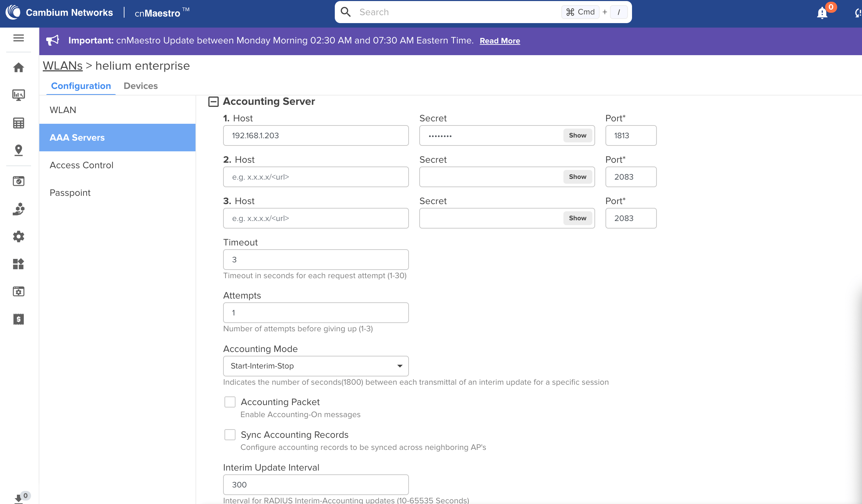Click the hamburger menu icon
Image resolution: width=862 pixels, height=504 pixels.
(x=19, y=38)
